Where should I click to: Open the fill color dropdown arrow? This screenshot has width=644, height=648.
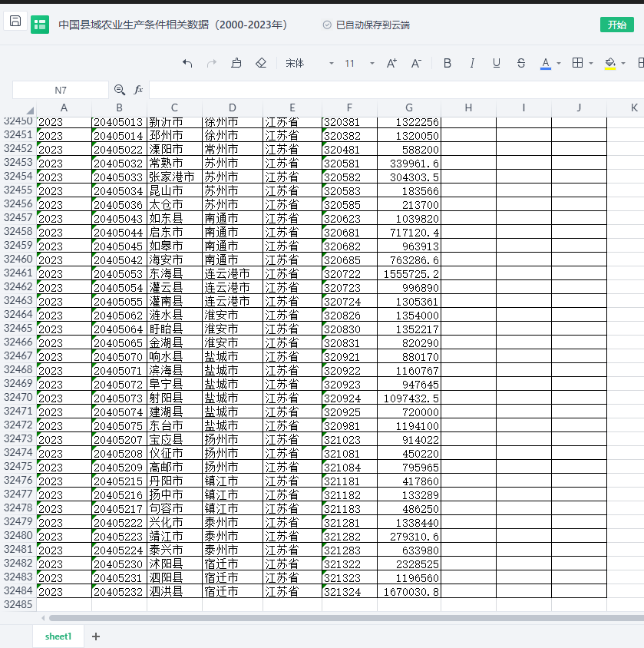pyautogui.click(x=623, y=63)
